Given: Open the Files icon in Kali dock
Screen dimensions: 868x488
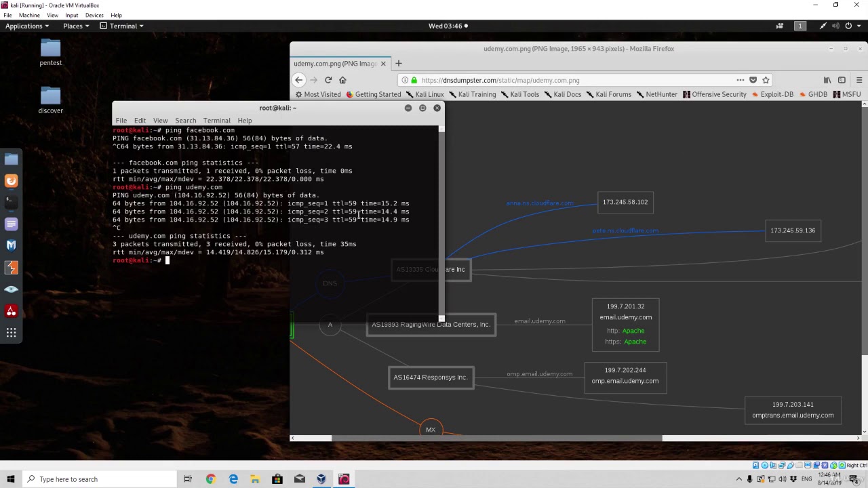Looking at the screenshot, I should 11,159.
